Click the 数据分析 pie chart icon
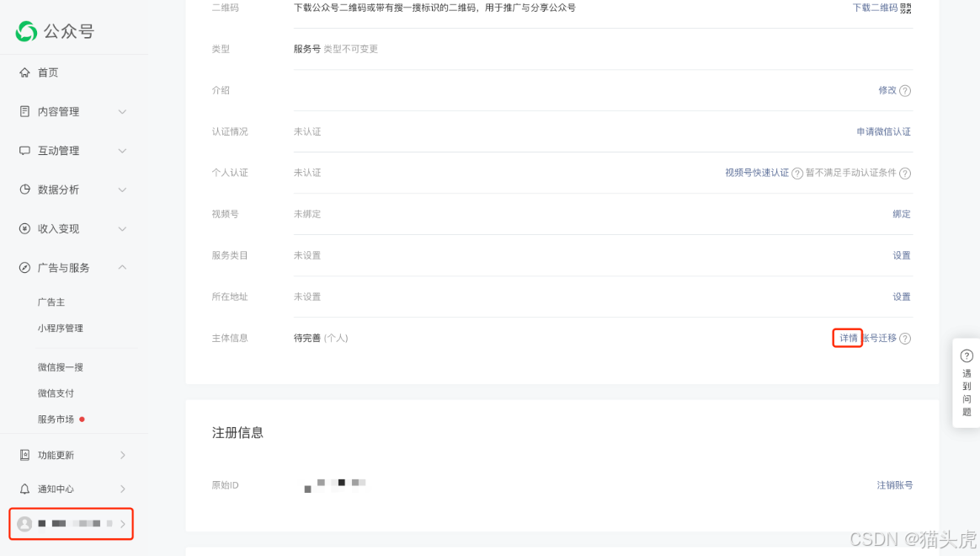Screen dimensions: 980x556 (x=24, y=190)
